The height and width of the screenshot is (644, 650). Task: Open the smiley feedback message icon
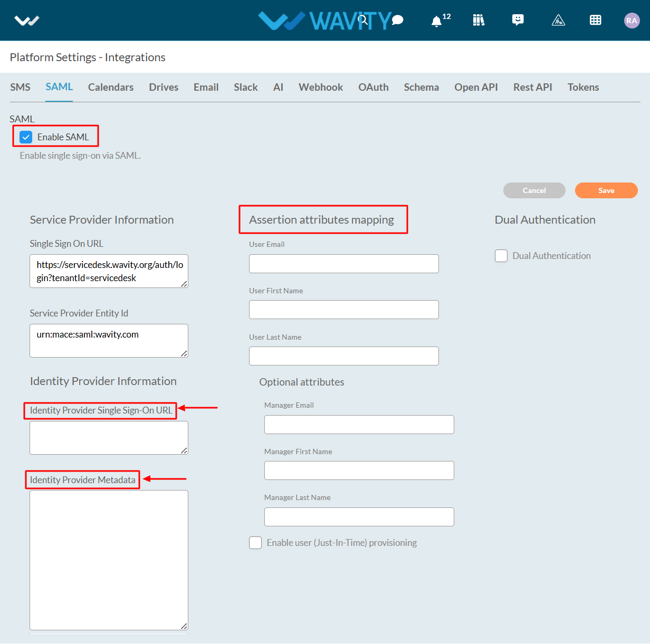(x=518, y=20)
